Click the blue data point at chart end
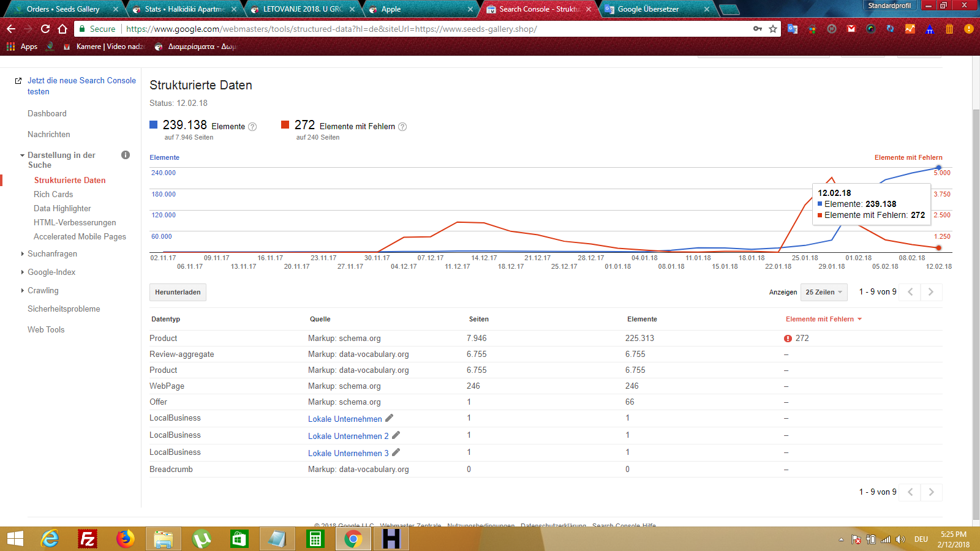This screenshot has height=551, width=980. coord(938,168)
